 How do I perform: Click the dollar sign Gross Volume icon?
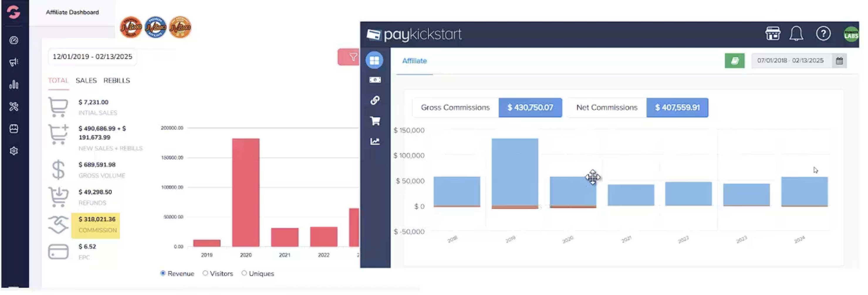pyautogui.click(x=58, y=169)
